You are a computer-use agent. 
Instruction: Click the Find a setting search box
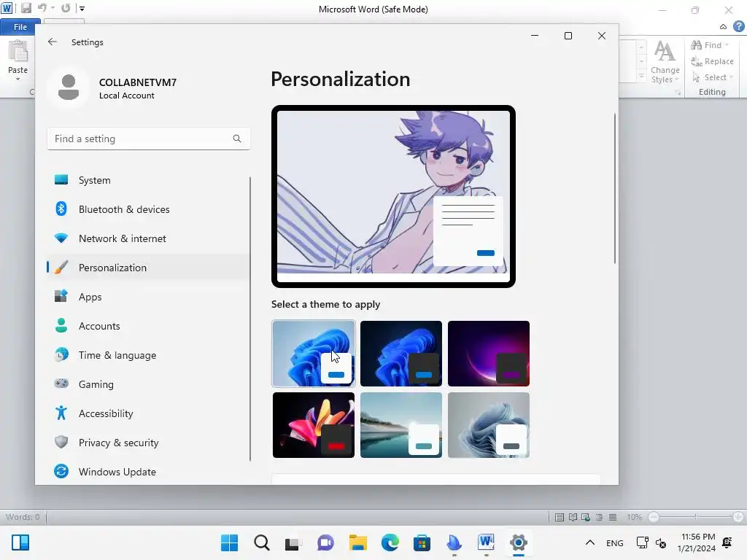(148, 139)
